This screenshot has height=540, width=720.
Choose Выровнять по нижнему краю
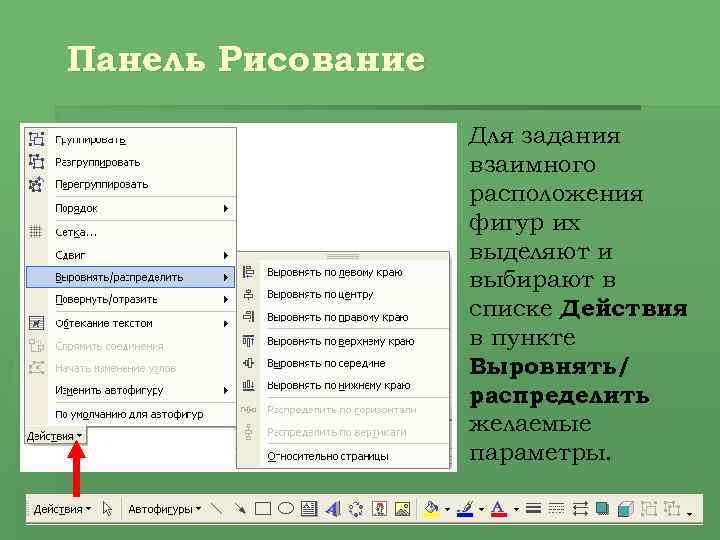tap(343, 385)
